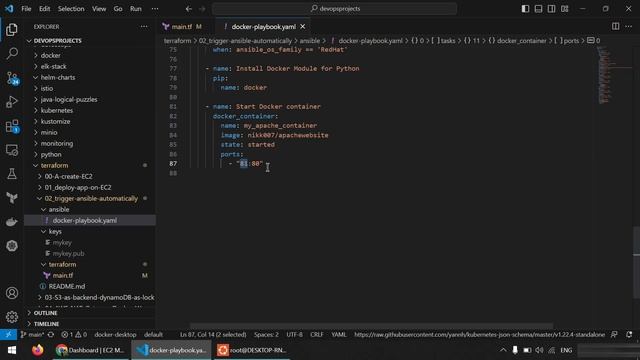
Task: Click the devopsprojects search box
Action: pos(334,9)
